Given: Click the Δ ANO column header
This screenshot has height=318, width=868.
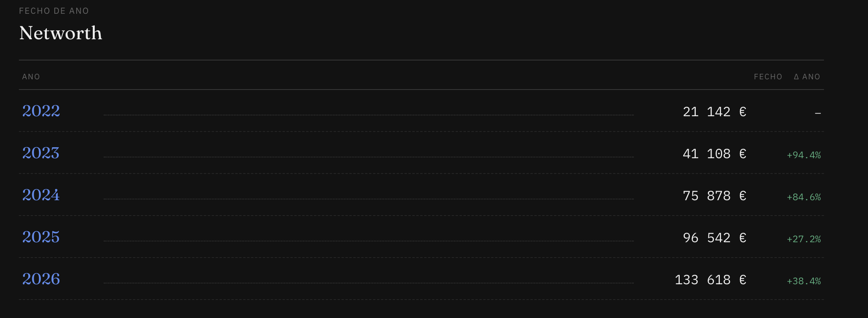Looking at the screenshot, I should click(807, 77).
